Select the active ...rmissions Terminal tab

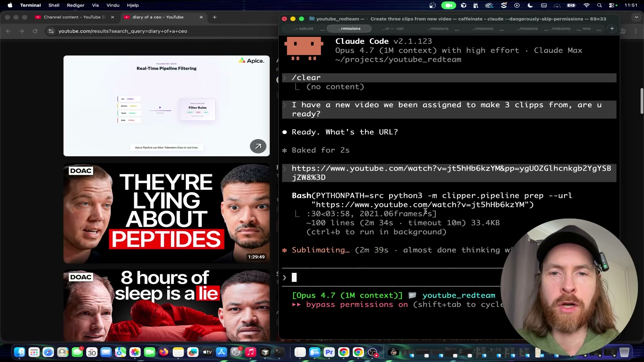[349, 29]
